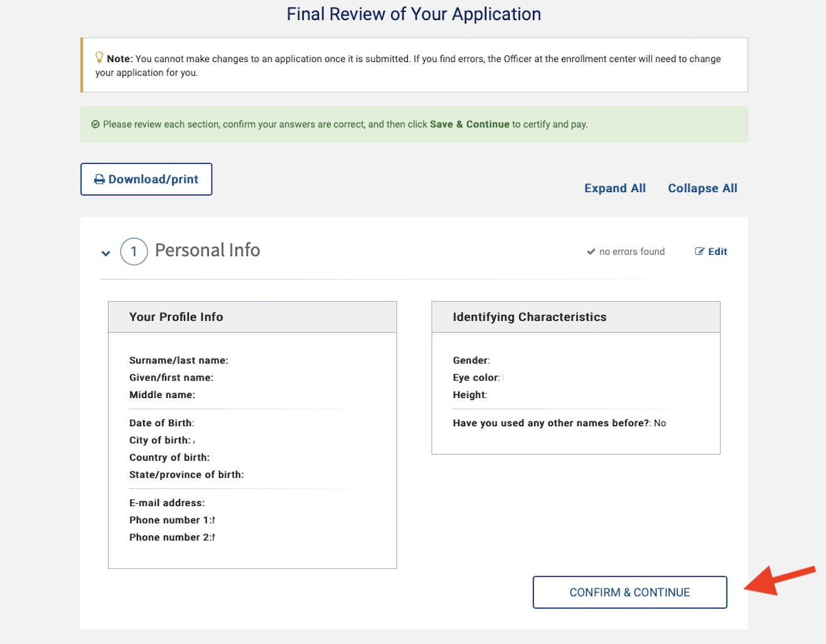Click the Identifying Characteristics panel header

[576, 317]
